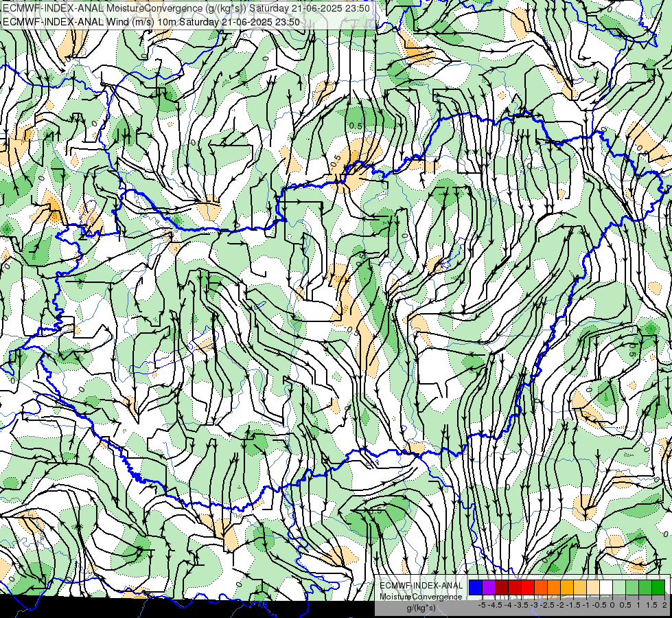
Task: Select the dark green swatch between 1.5 and 2
Action: click(x=658, y=588)
